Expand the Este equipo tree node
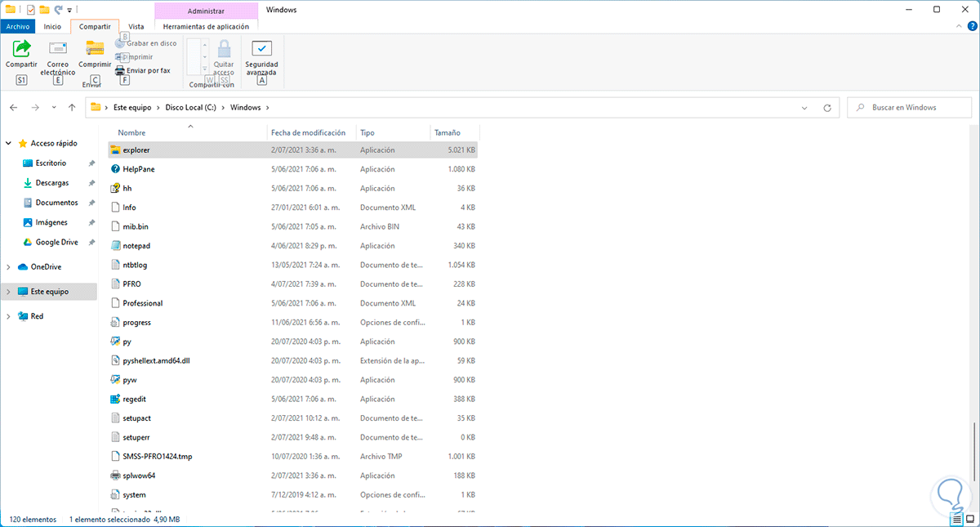Viewport: 980px width, 527px height. tap(8, 291)
